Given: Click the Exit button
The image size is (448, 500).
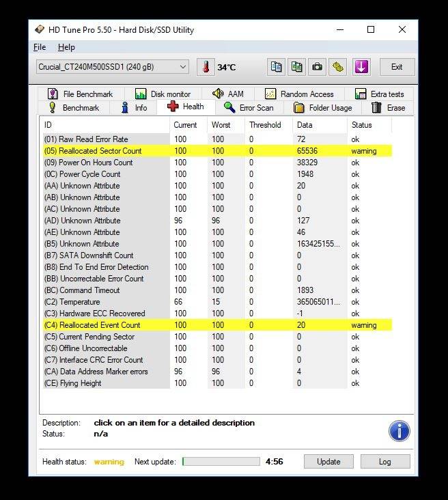Looking at the screenshot, I should pyautogui.click(x=397, y=67).
